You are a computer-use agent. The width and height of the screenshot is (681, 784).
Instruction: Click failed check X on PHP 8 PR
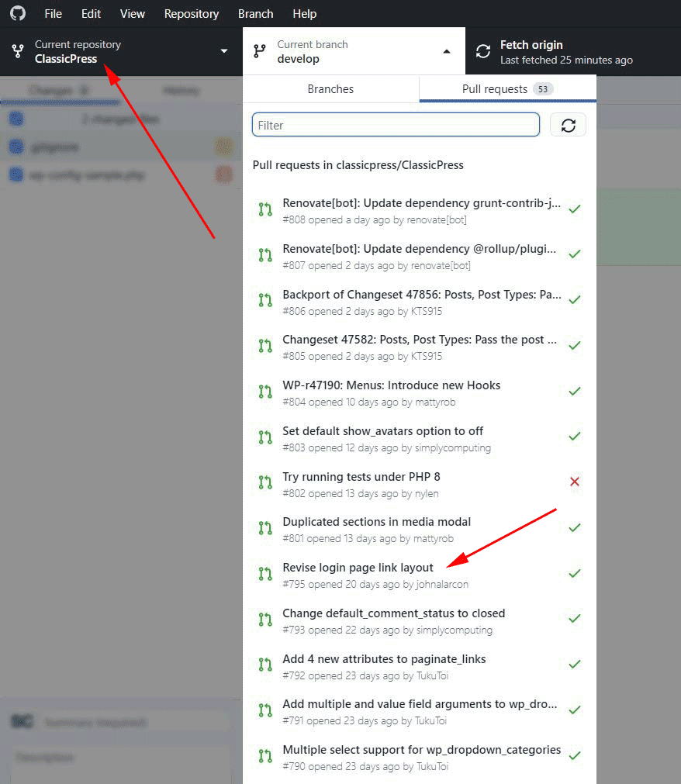tap(575, 482)
